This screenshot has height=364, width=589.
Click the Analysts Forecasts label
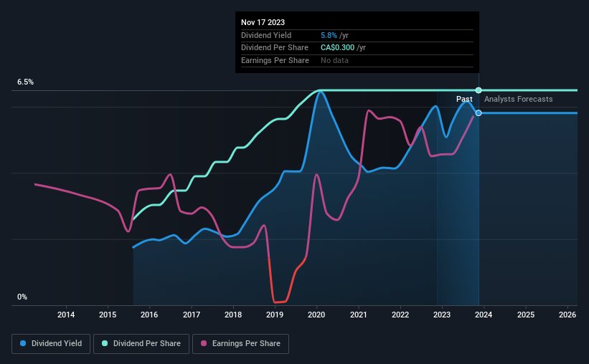pos(519,99)
